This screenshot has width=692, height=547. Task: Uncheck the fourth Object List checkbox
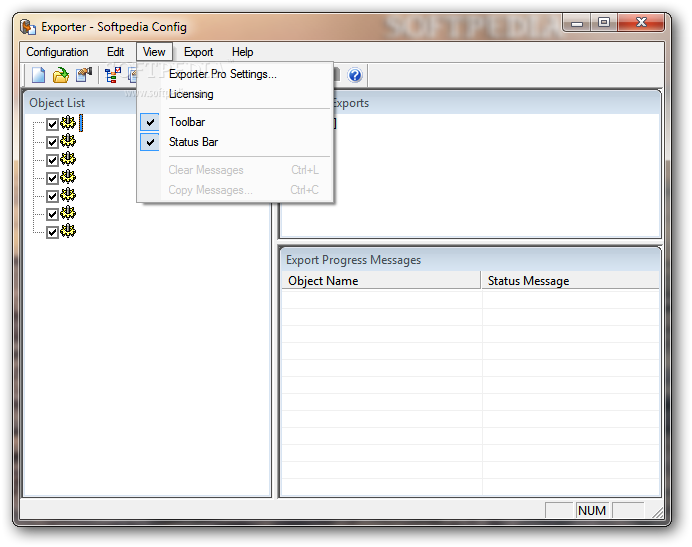[52, 178]
